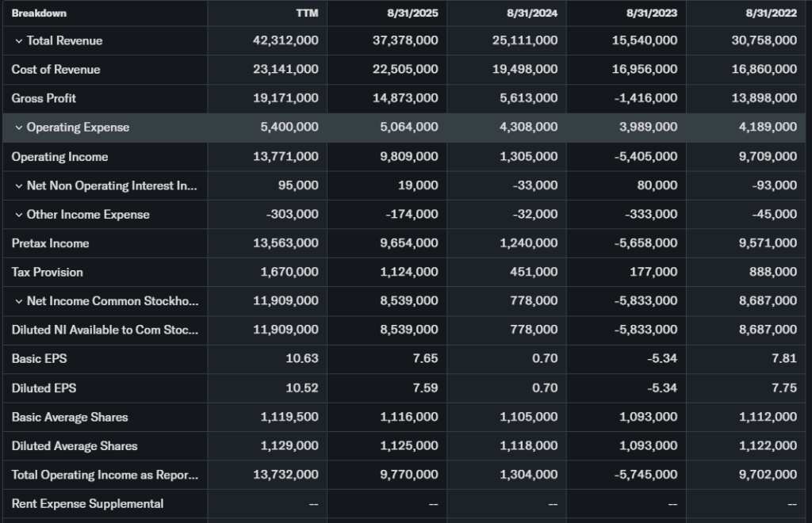Image resolution: width=812 pixels, height=523 pixels.
Task: Expand Net Income Common Stockholders chevron
Action: coord(18,301)
